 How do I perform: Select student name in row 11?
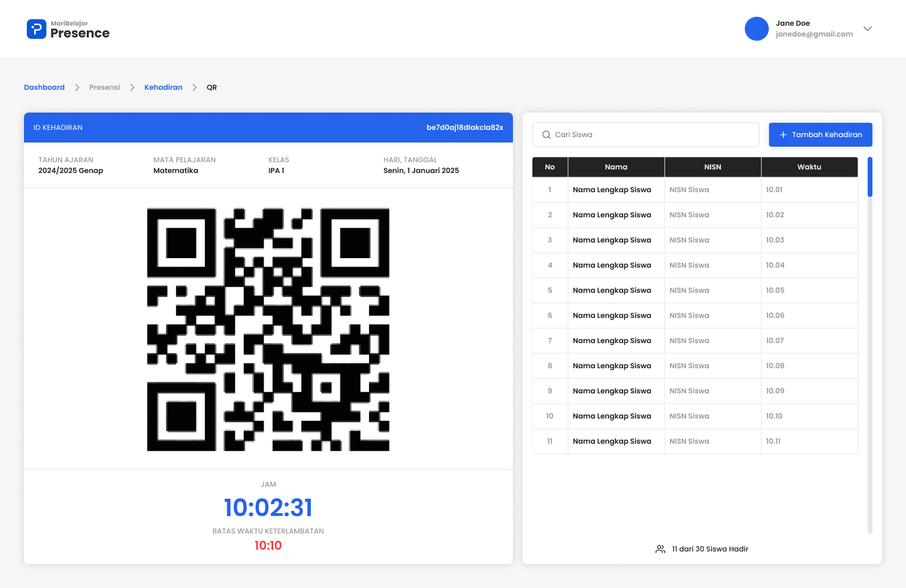pos(612,441)
